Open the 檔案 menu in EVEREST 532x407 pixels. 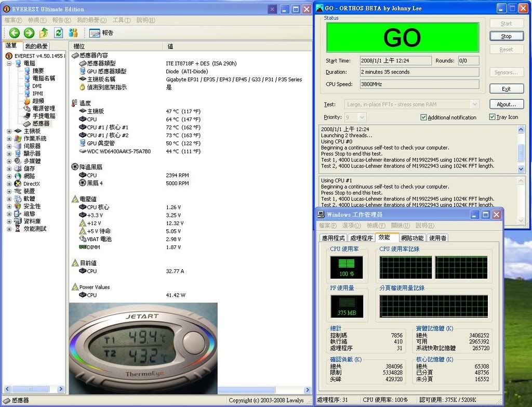click(13, 20)
